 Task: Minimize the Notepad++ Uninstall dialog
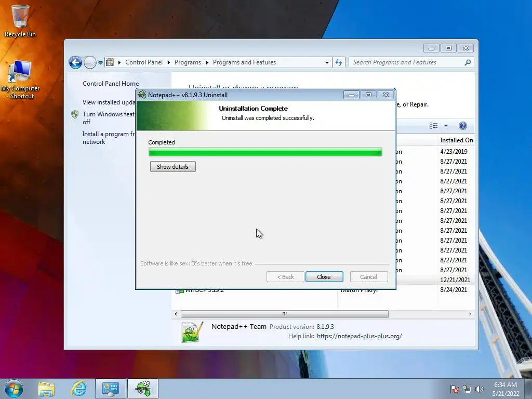[x=351, y=96]
